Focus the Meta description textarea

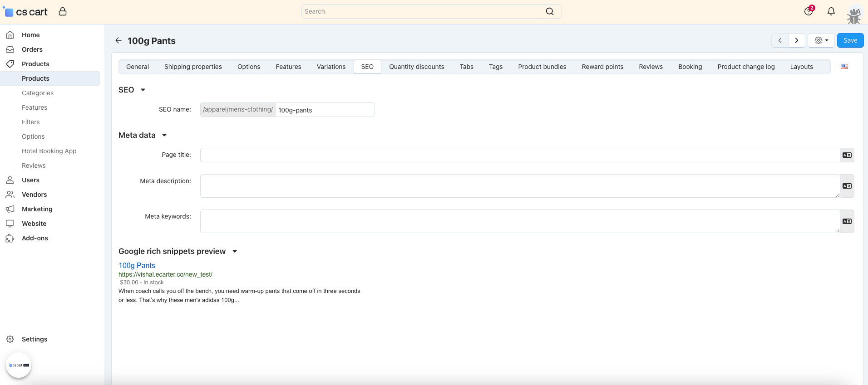click(520, 186)
